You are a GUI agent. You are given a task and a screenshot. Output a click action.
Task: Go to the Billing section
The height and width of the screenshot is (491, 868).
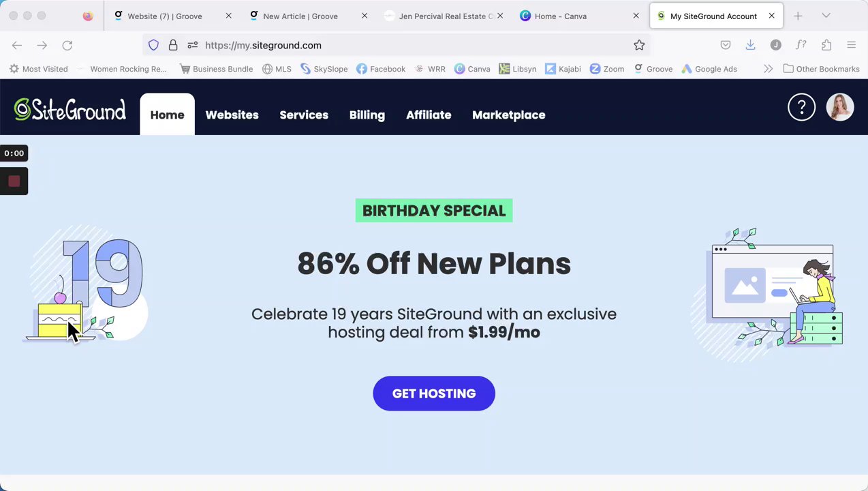[x=367, y=115]
